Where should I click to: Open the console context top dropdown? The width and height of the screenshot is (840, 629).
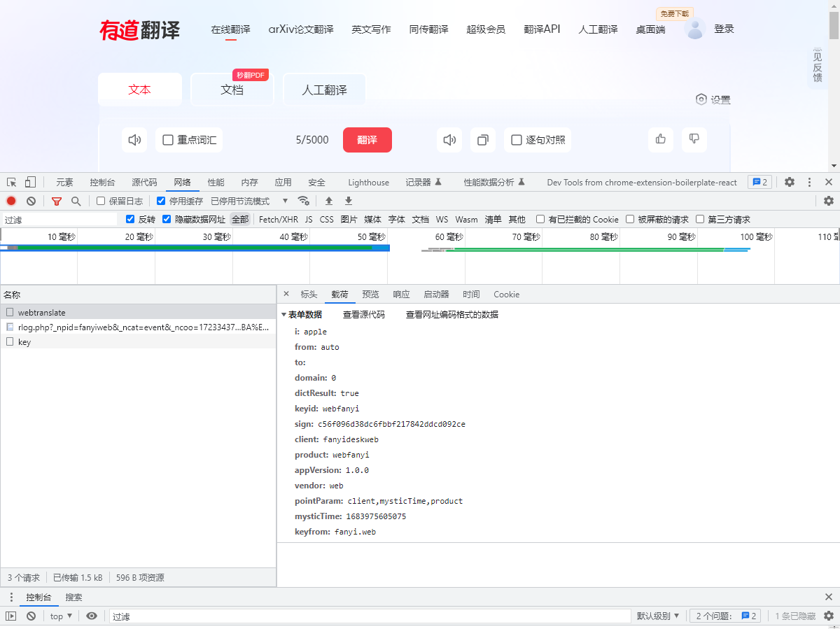click(x=61, y=616)
